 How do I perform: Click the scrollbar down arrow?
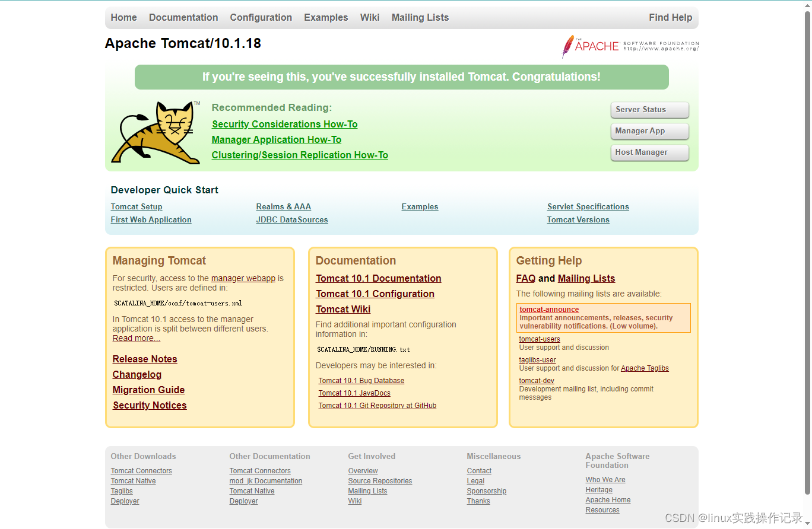tap(807, 524)
